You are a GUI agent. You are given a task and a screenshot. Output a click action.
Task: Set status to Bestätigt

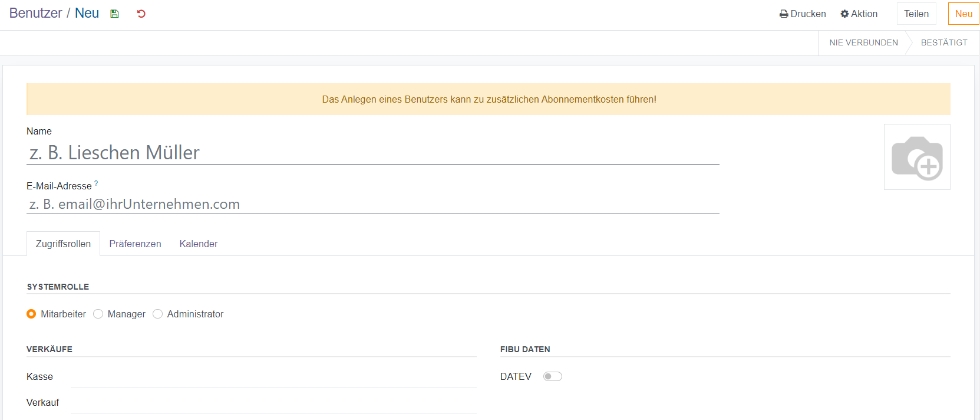pyautogui.click(x=943, y=42)
